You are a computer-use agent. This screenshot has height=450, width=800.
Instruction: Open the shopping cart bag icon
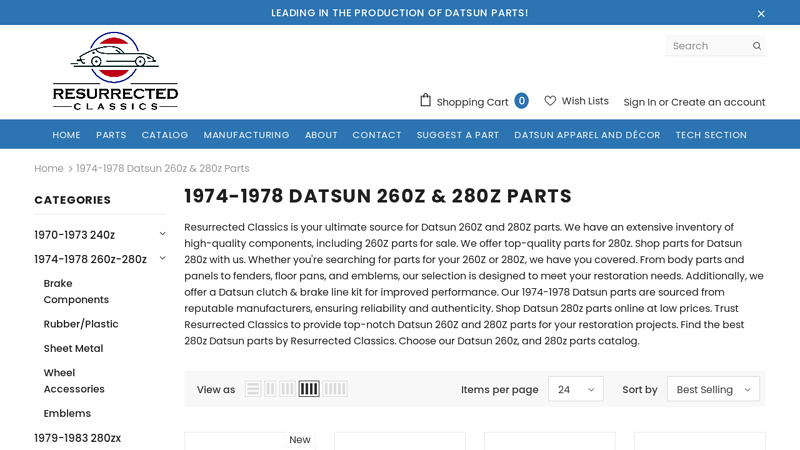[x=426, y=100]
